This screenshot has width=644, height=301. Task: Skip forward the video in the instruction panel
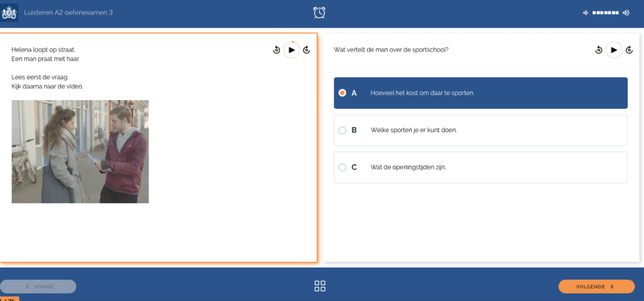[307, 50]
